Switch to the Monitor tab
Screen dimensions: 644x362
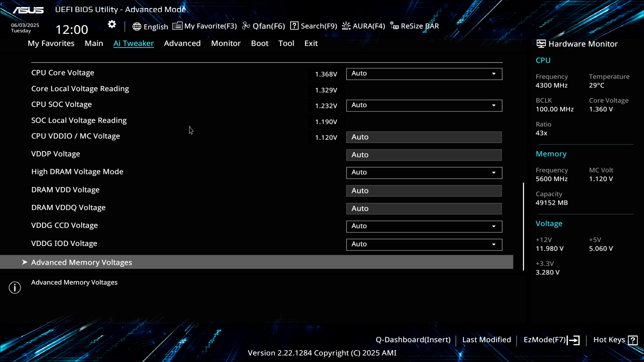[x=226, y=43]
